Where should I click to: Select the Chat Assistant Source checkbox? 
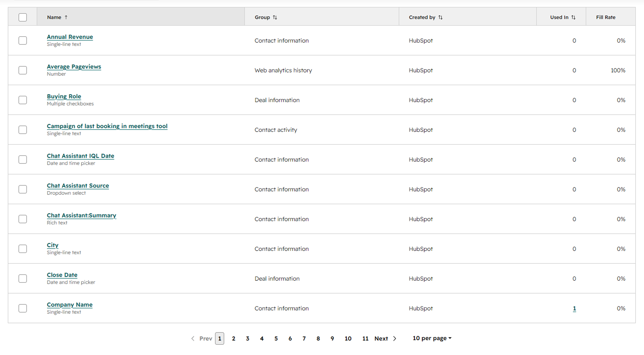tap(23, 189)
